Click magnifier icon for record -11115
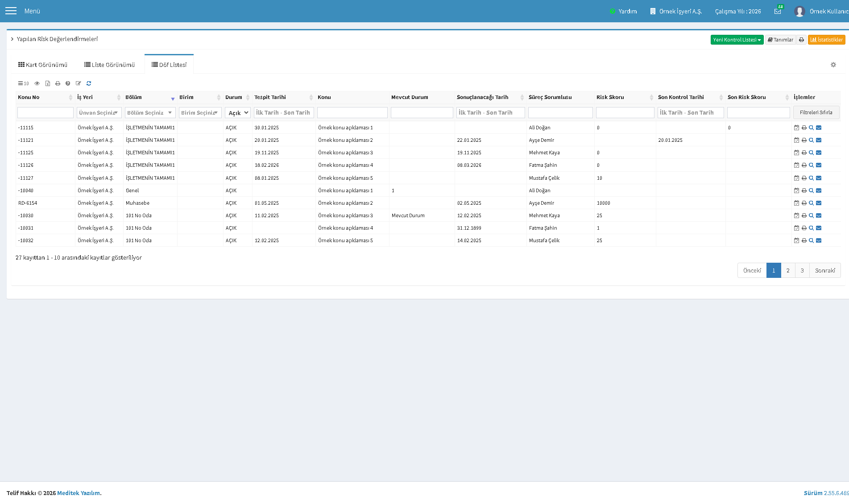This screenshot has width=849, height=504. coord(811,128)
